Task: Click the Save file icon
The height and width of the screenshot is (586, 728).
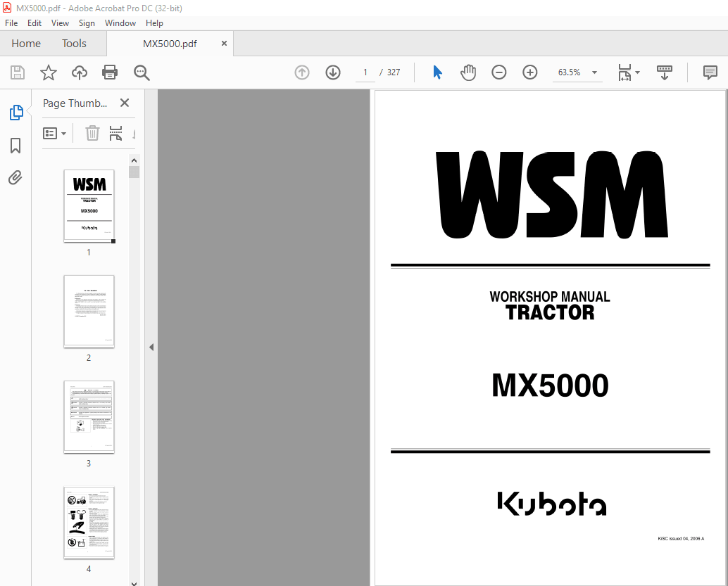Action: pyautogui.click(x=17, y=72)
